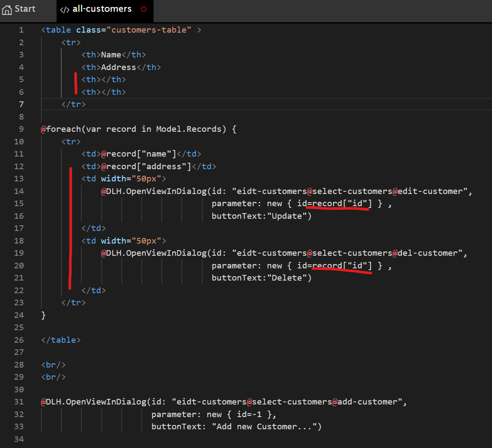
Task: Click line number 8 in the gutter
Action: pos(21,117)
